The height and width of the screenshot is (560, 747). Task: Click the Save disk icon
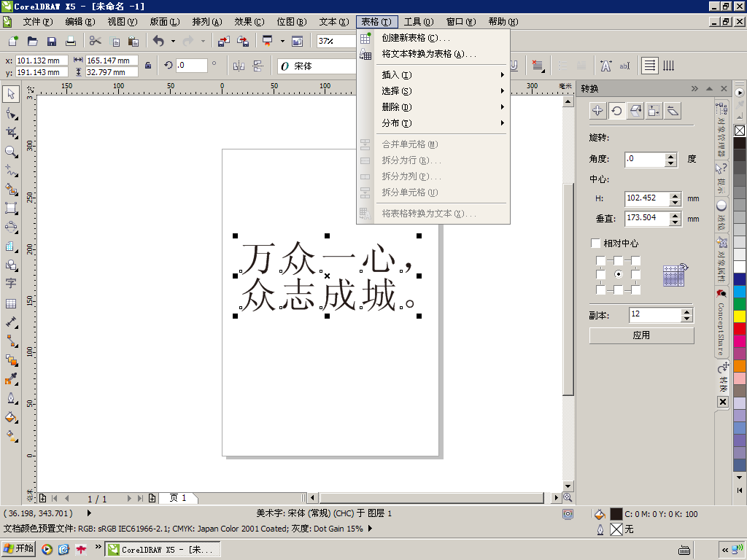coord(52,41)
